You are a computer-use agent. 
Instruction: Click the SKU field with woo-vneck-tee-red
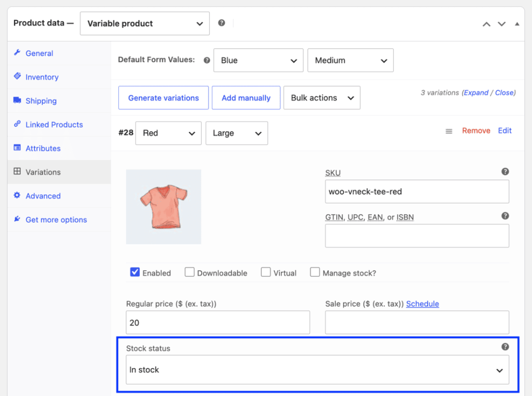[x=417, y=192]
